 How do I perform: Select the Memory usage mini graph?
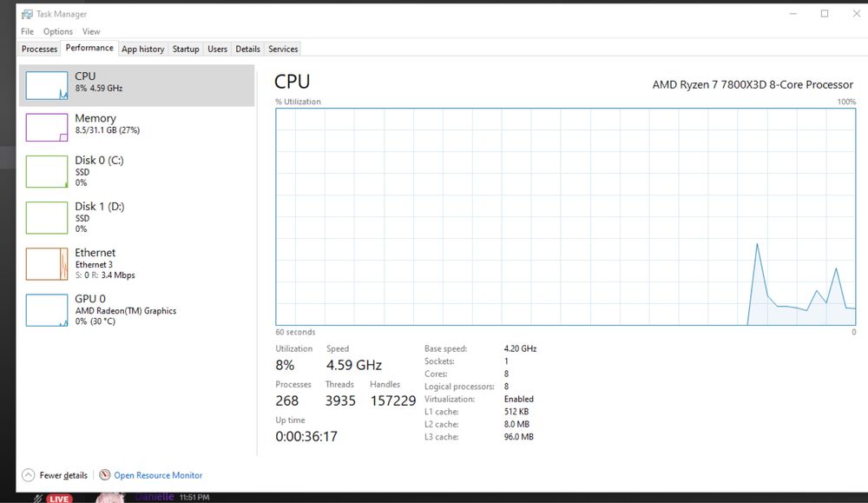(47, 127)
